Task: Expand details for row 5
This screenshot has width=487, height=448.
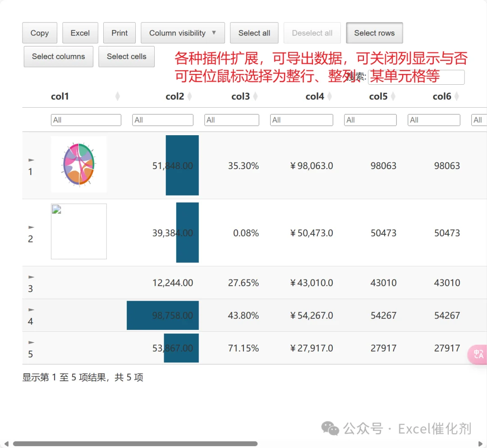Action: [31, 343]
